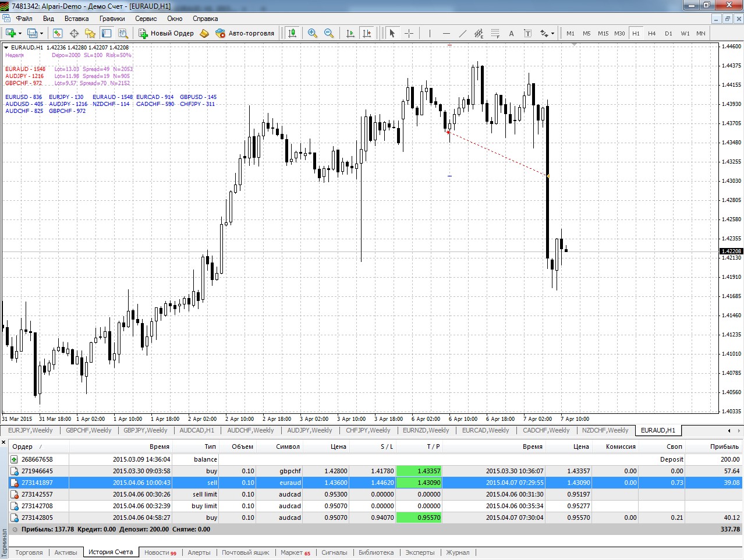
Task: Toggle the chart shift icon
Action: (x=367, y=33)
